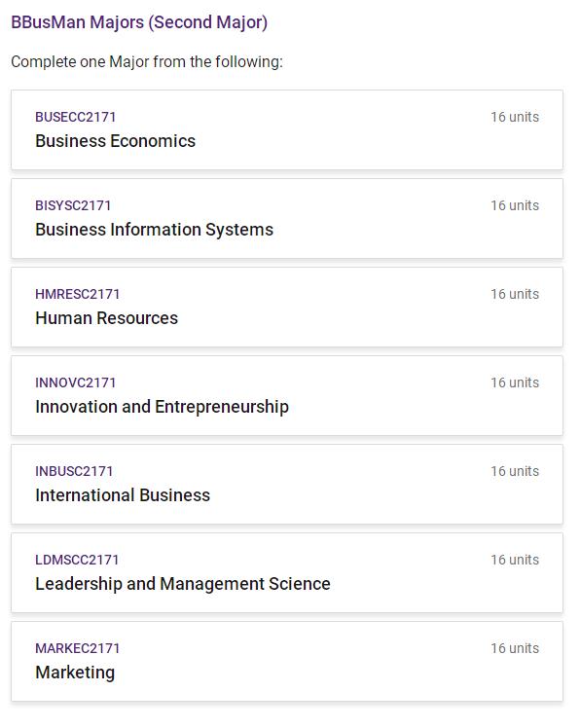Open the Marketing major card

pyautogui.click(x=287, y=662)
